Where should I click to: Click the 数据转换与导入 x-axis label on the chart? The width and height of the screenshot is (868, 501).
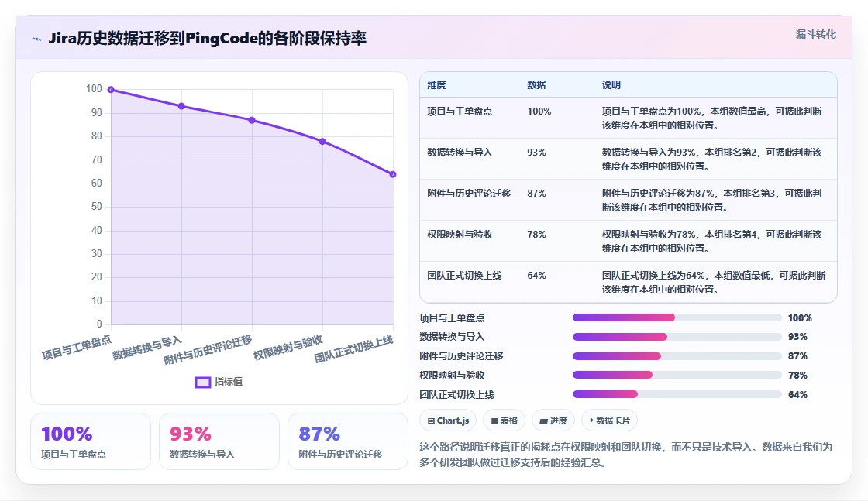(146, 348)
